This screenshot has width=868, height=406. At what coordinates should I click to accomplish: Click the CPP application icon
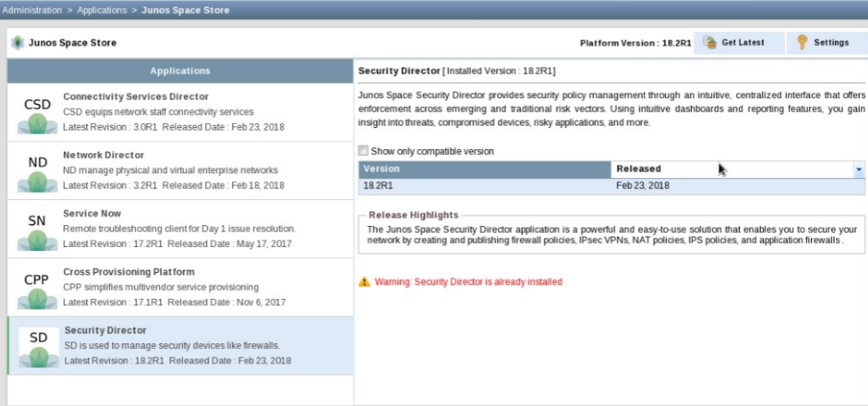pos(38,288)
